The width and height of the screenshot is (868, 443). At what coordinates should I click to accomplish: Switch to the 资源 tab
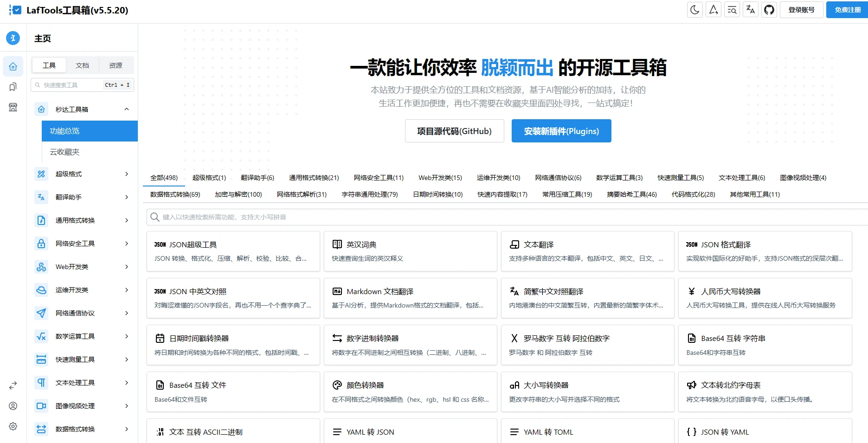click(116, 65)
